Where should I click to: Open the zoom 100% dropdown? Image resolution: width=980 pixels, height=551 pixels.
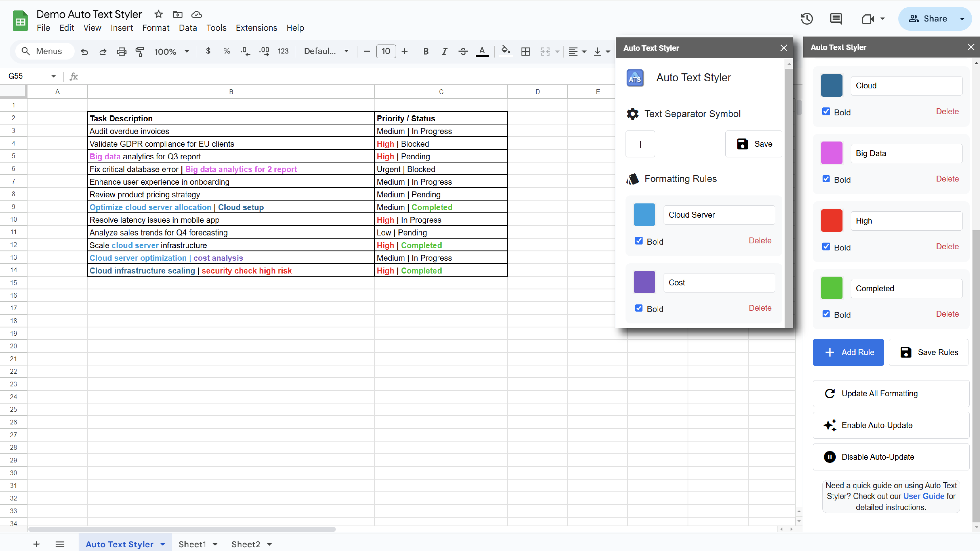click(x=171, y=51)
